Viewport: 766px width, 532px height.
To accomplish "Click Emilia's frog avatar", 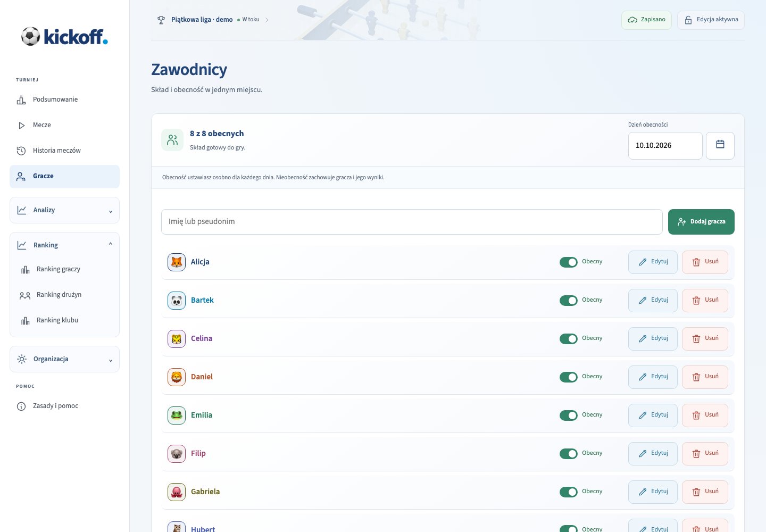I will [x=177, y=415].
